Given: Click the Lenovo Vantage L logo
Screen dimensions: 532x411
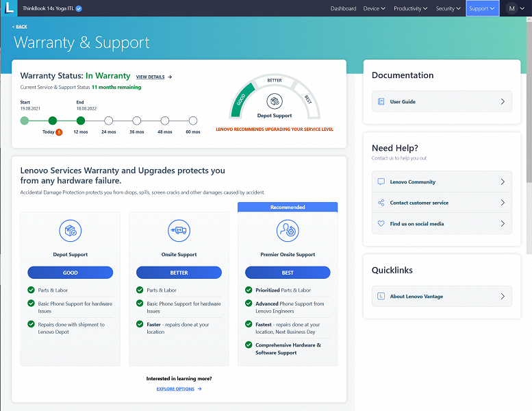Looking at the screenshot, I should [x=9, y=8].
